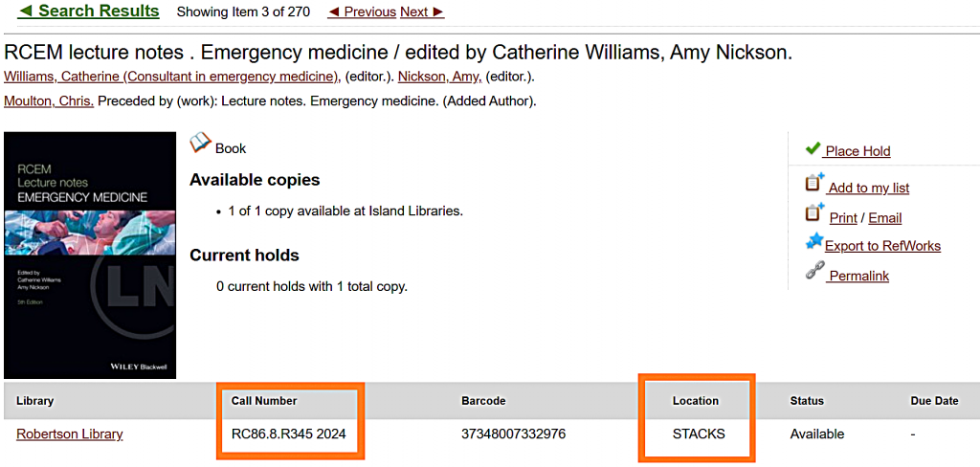Open the Robertson Library link
This screenshot has width=980, height=467.
(70, 434)
